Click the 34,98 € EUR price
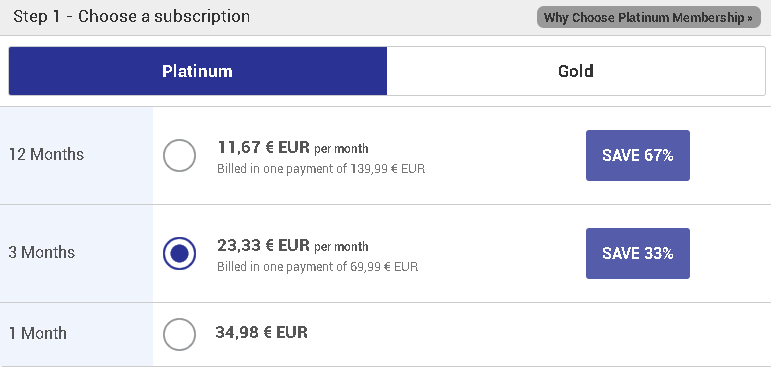 tap(262, 333)
